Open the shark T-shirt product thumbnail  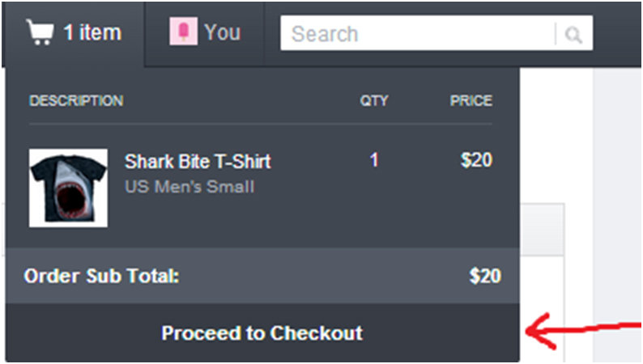pyautogui.click(x=68, y=187)
